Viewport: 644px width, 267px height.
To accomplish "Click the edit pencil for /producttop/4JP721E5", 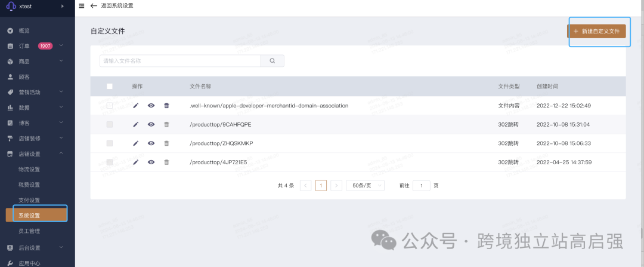I will click(x=136, y=162).
